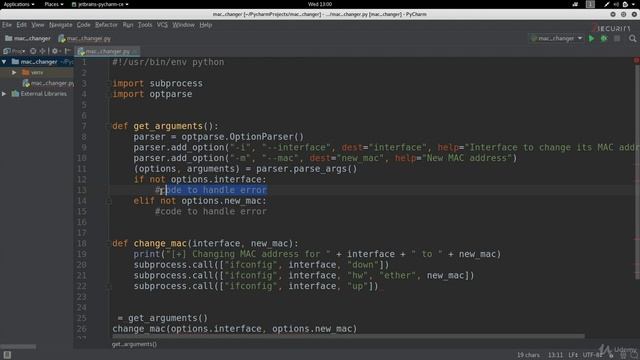The height and width of the screenshot is (360, 640).
Task: Fold the import block at line 3
Action: pyautogui.click(x=108, y=83)
